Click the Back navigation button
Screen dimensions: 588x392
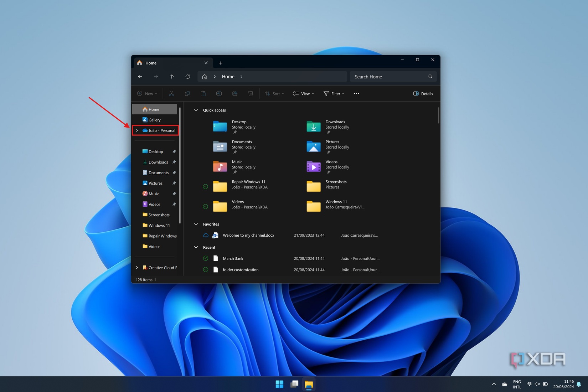pos(140,76)
